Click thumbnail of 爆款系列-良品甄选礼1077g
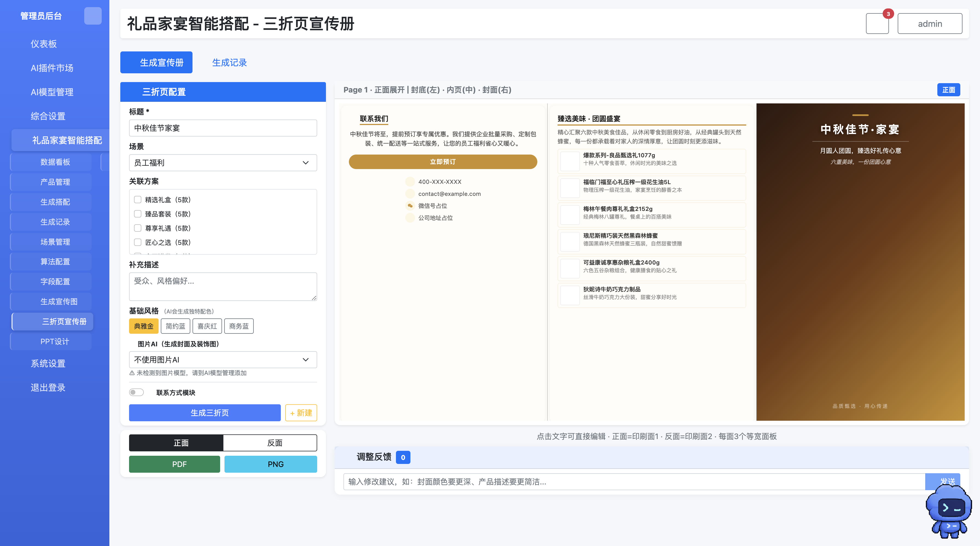This screenshot has width=980, height=546. click(x=570, y=161)
